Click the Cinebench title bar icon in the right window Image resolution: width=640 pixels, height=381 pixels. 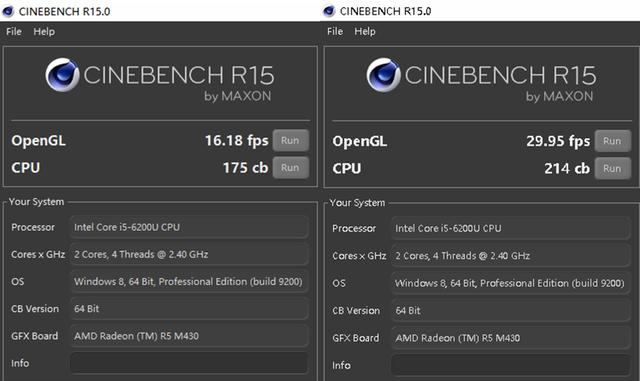click(x=329, y=11)
